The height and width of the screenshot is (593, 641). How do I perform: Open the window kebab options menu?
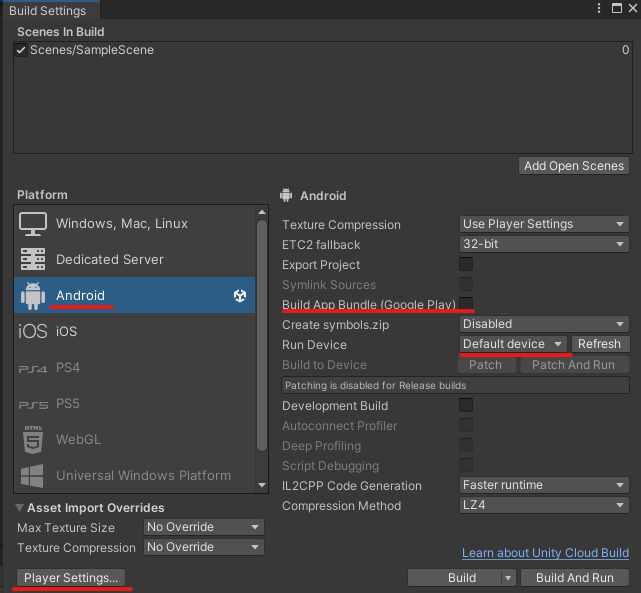[599, 8]
